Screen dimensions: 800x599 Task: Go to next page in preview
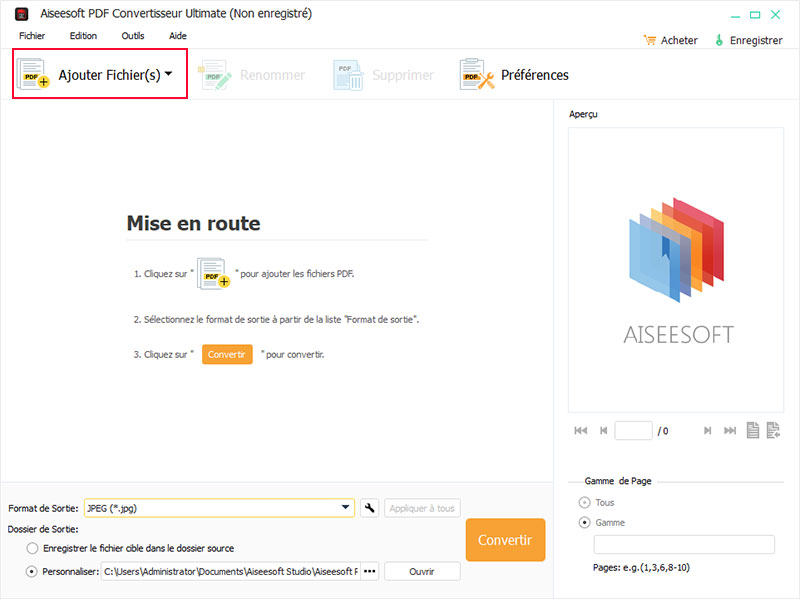tap(708, 431)
